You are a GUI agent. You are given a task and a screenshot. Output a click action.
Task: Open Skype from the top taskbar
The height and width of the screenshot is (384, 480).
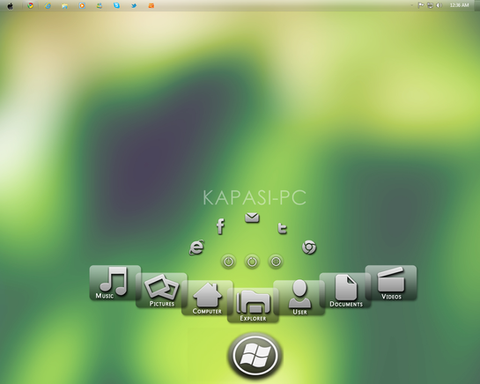point(116,6)
